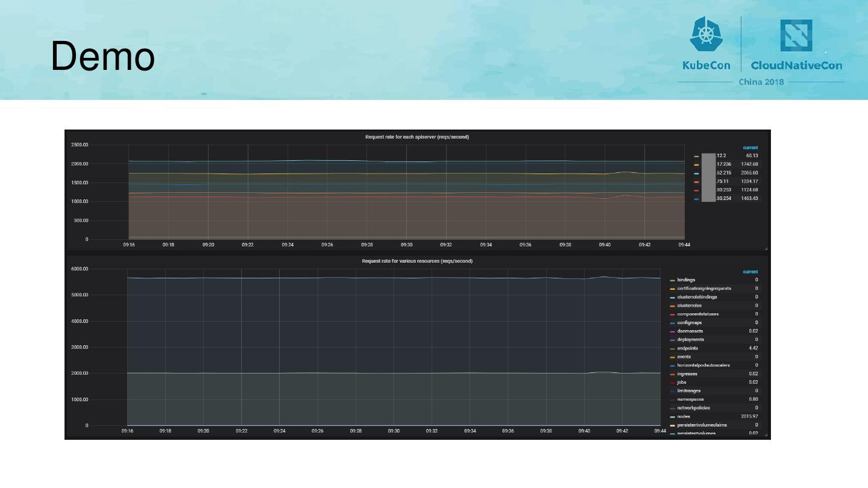
Task: Select the horizontalpodautoscalers legend entry
Action: [x=703, y=366]
